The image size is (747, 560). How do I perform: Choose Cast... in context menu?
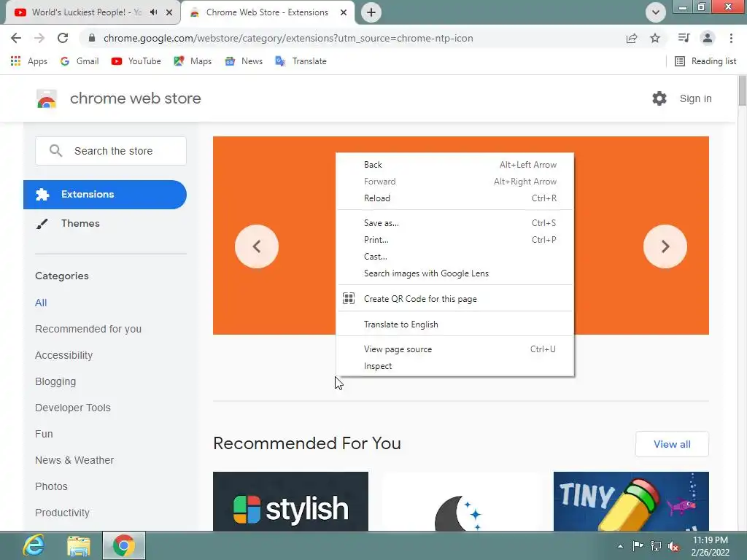[x=455, y=256]
